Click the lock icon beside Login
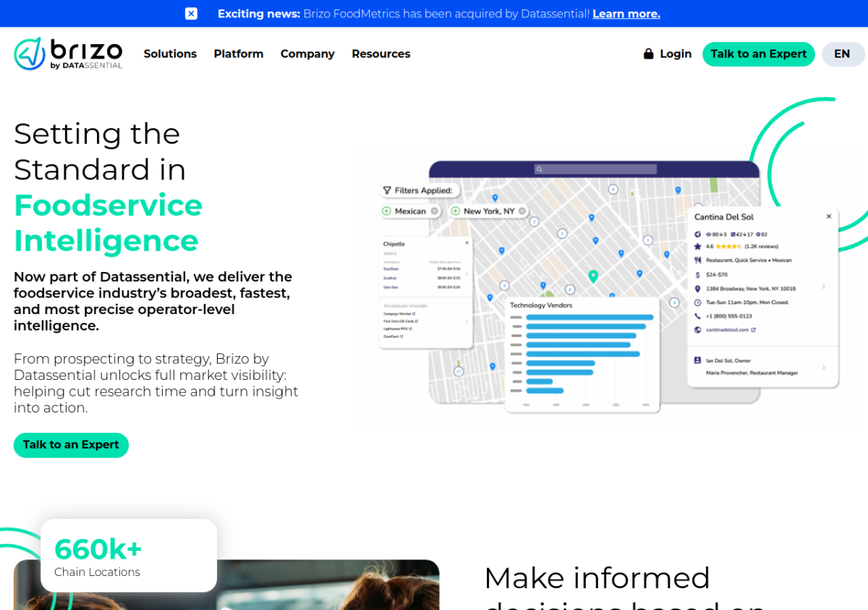Screen dimensions: 868x610 (x=649, y=54)
